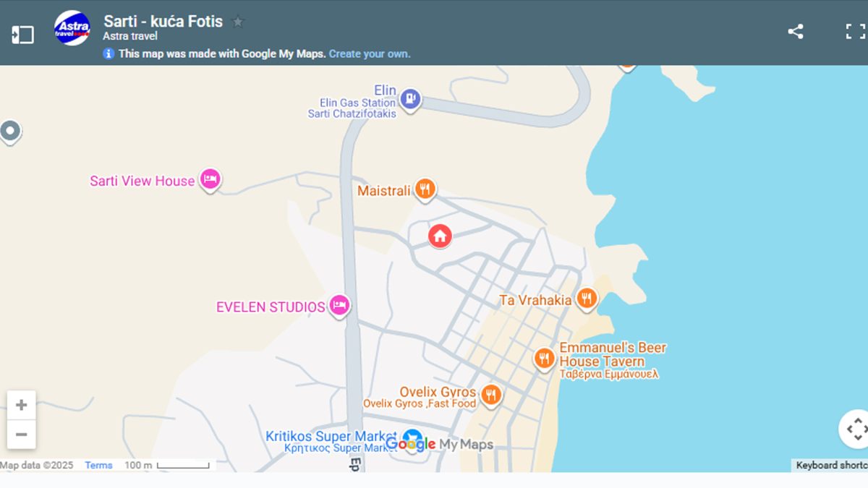868x488 pixels.
Task: Click the grey pin at left edge
Action: 10,132
